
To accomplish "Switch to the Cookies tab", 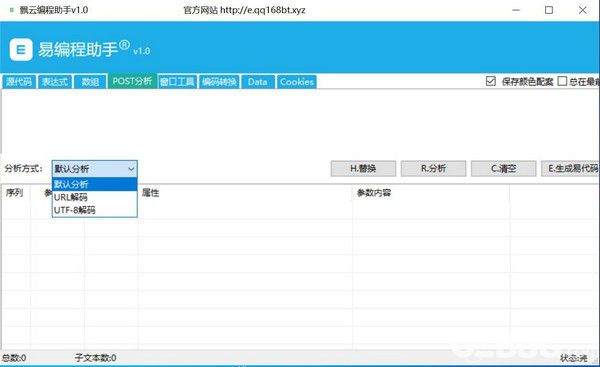I will pos(297,82).
